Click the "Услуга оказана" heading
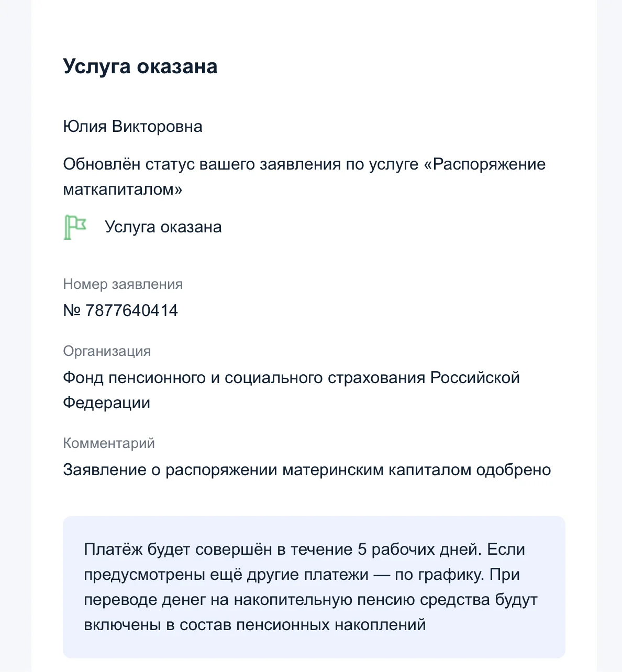 140,67
